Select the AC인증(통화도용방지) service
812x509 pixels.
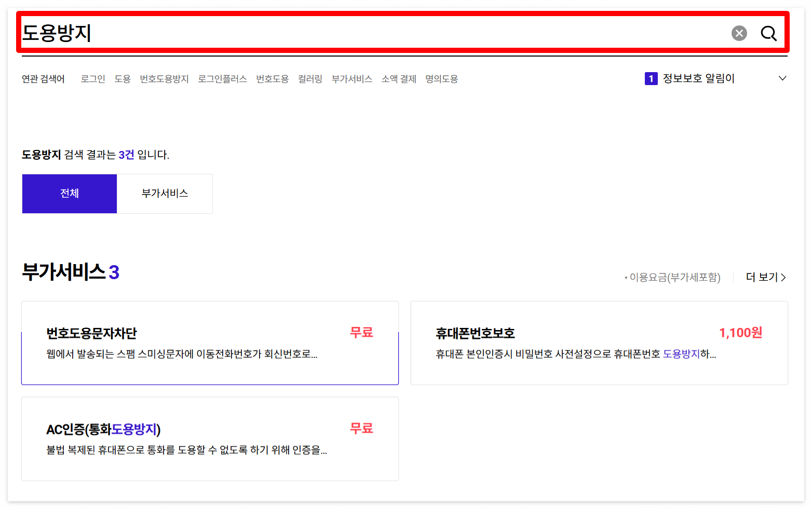coord(210,438)
